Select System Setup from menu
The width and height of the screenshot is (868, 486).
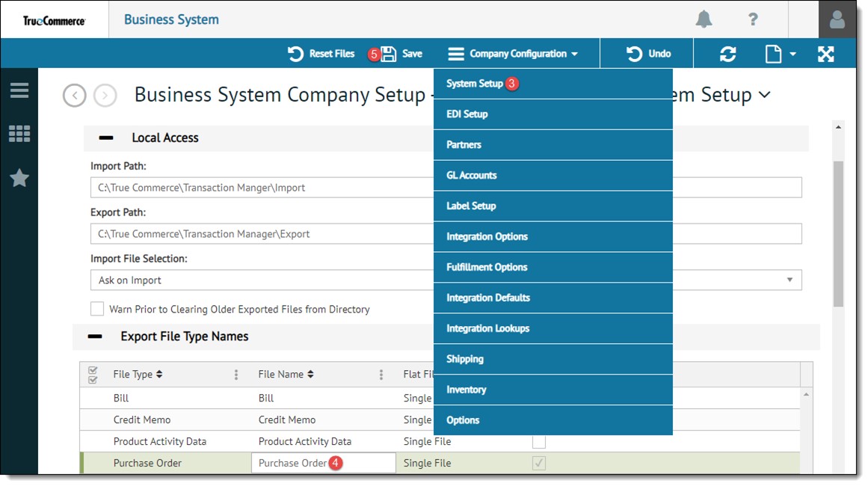(x=553, y=84)
